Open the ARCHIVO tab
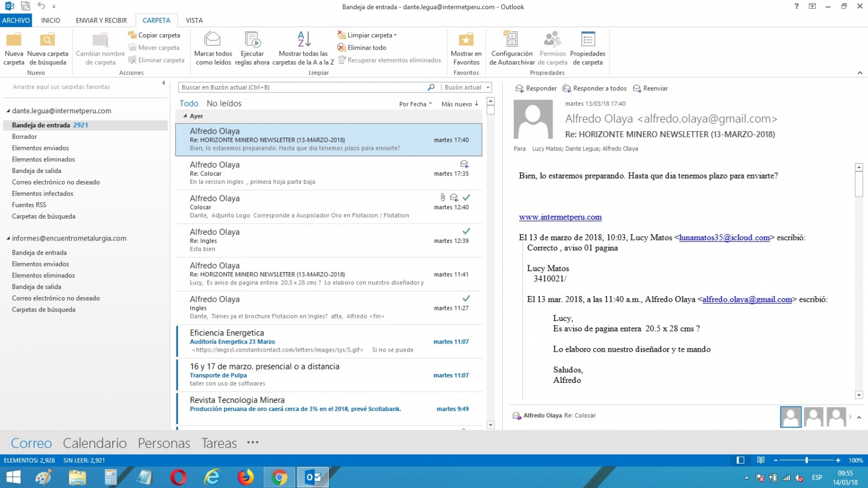 16,20
